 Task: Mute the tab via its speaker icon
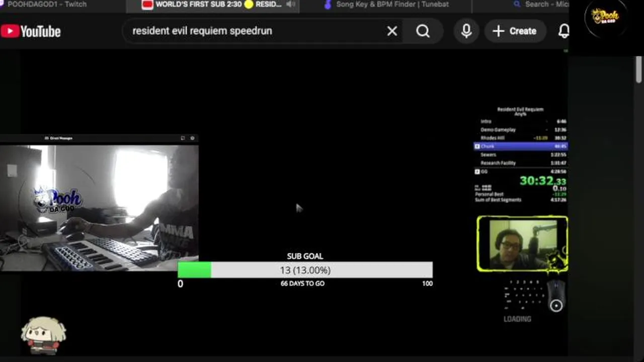click(x=291, y=5)
